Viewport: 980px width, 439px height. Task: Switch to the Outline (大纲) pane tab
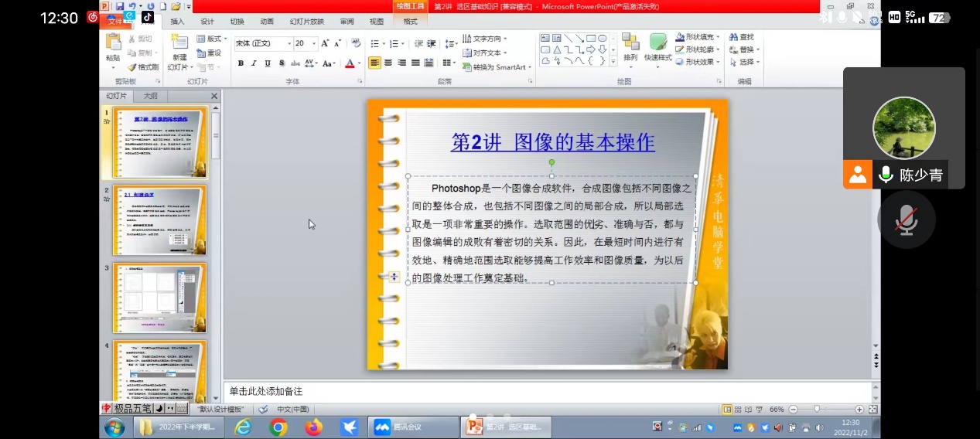(150, 96)
